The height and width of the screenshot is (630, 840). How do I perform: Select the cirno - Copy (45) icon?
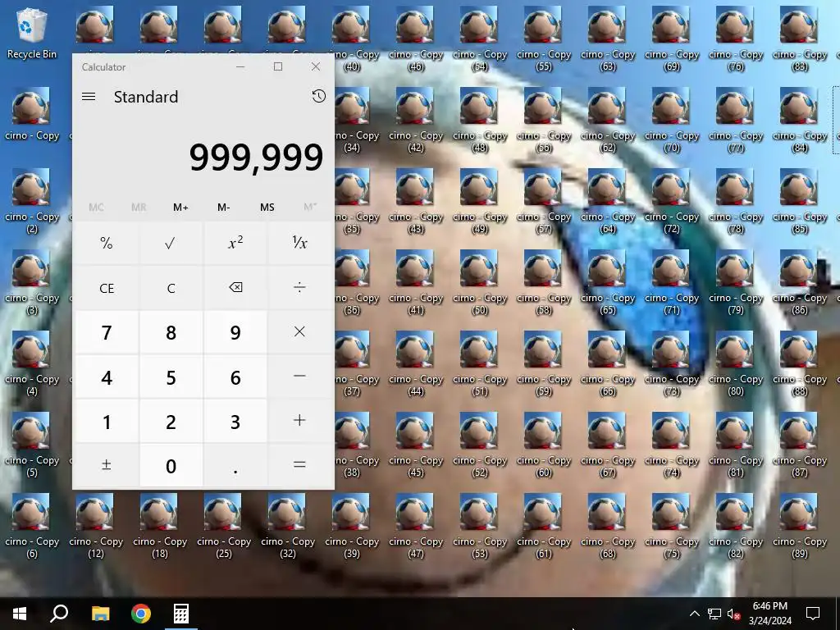[416, 445]
